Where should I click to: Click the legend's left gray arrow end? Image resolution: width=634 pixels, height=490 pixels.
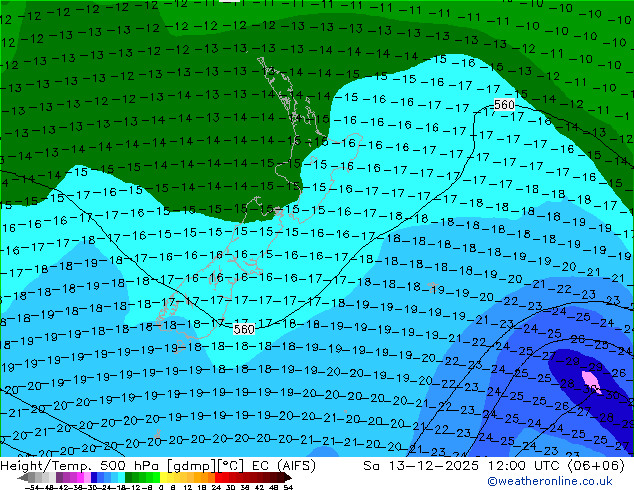(x=23, y=478)
